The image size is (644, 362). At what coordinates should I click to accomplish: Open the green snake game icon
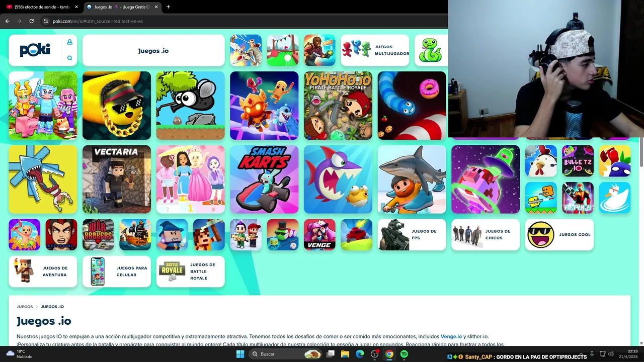click(x=431, y=50)
